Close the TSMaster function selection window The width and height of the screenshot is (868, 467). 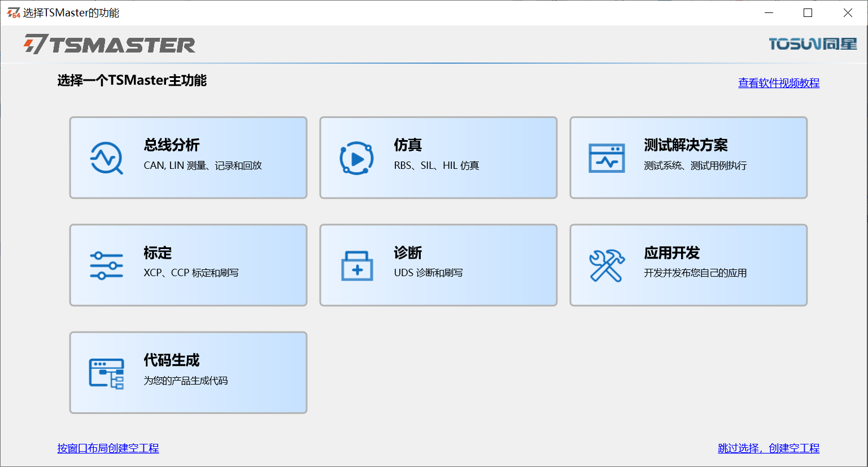[848, 13]
